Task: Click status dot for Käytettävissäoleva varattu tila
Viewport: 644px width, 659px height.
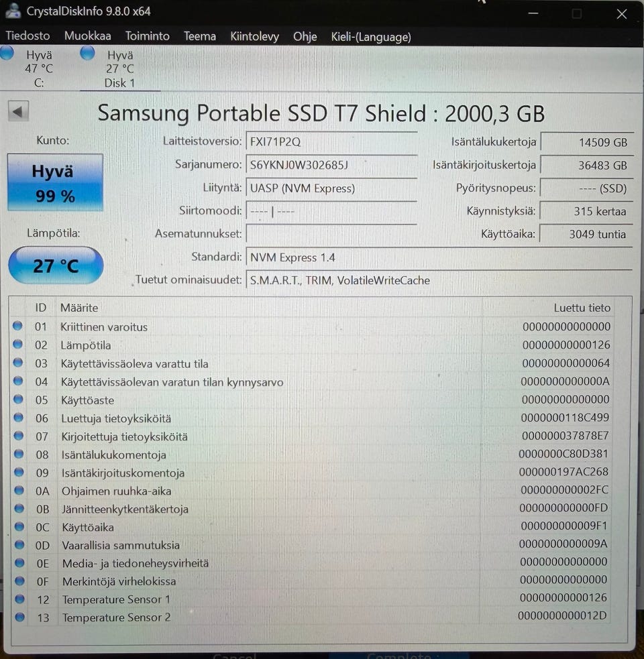Action: (x=18, y=362)
